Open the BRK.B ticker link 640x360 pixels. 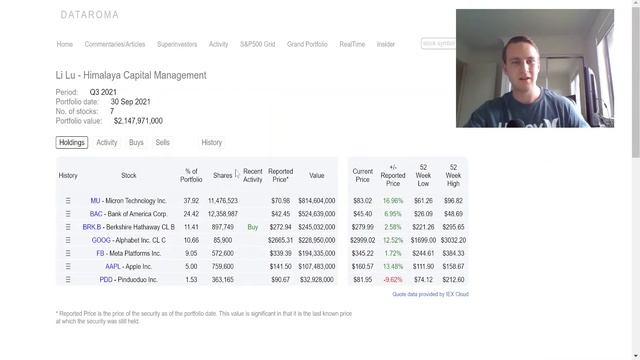pyautogui.click(x=91, y=227)
